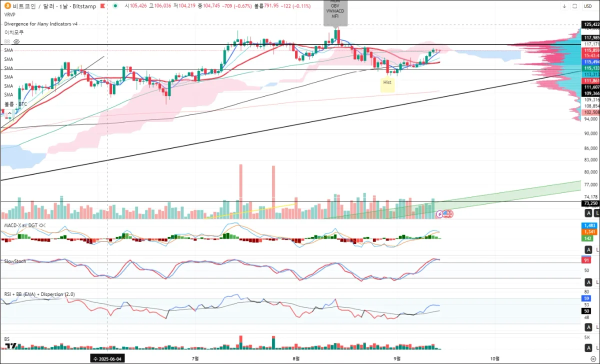
Task: Click the TradingView logo at bottom left
Action: point(11,346)
